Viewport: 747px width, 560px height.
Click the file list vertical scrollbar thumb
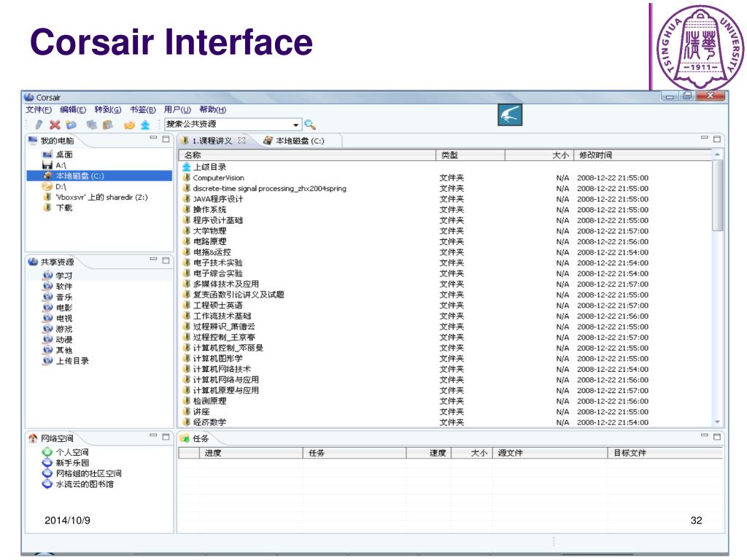(718, 195)
